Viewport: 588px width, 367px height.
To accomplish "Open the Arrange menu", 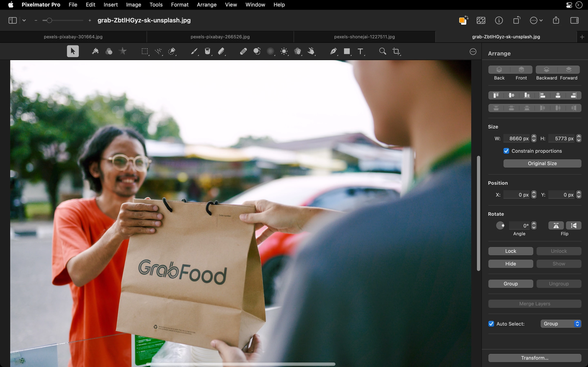I will [x=207, y=5].
